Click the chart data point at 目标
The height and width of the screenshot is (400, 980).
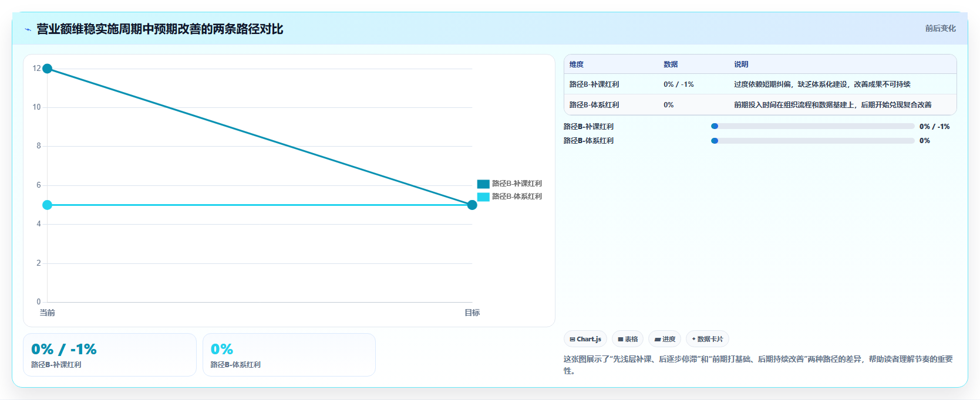[x=472, y=205]
